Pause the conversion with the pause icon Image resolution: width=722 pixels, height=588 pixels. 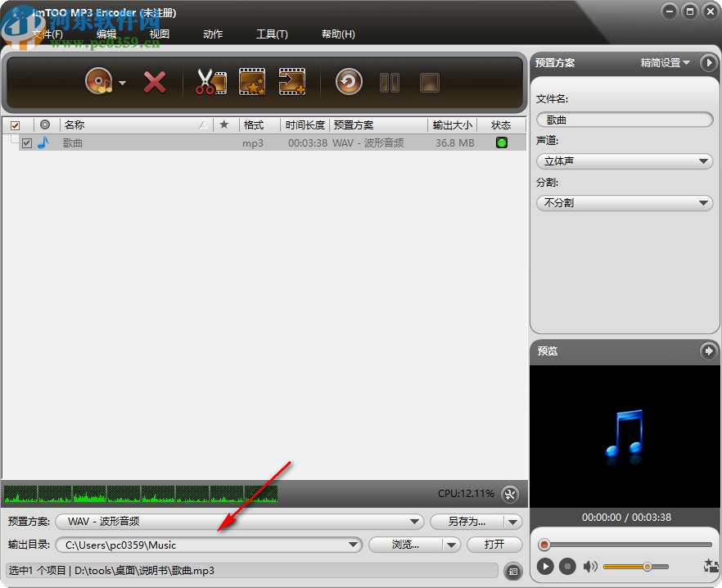click(x=390, y=82)
